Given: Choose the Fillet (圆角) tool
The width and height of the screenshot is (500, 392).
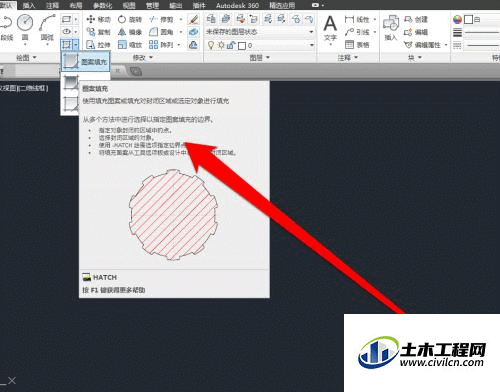Looking at the screenshot, I should tap(161, 32).
